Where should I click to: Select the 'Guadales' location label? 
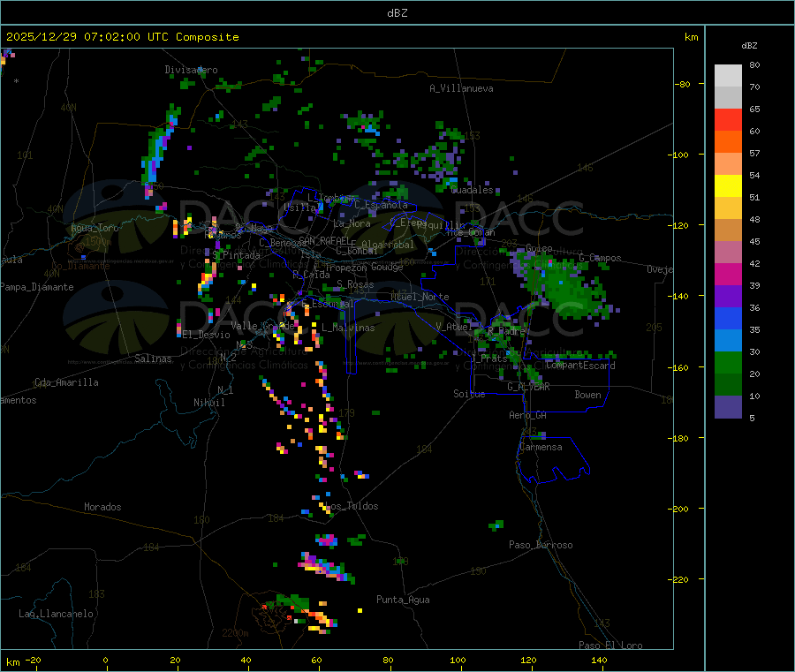[x=472, y=190]
